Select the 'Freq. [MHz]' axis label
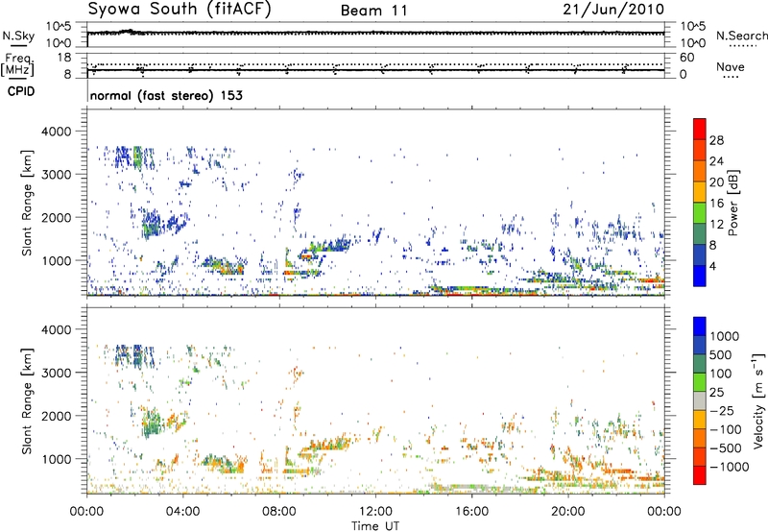Viewport: 768px width, 532px height. [x=18, y=65]
